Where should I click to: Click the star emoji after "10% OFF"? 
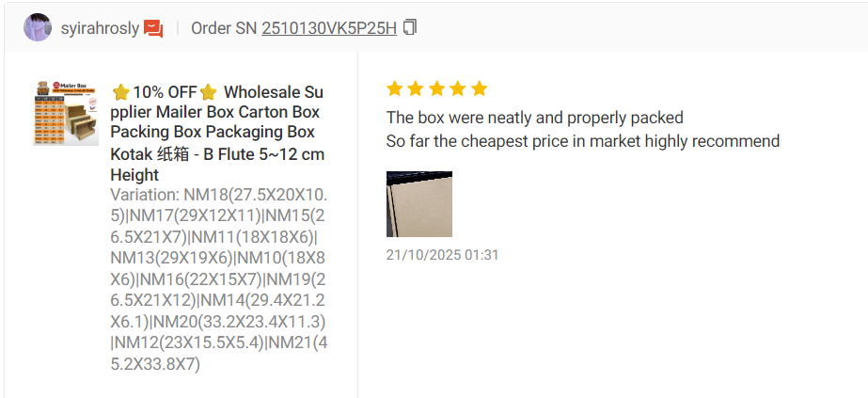[x=208, y=92]
